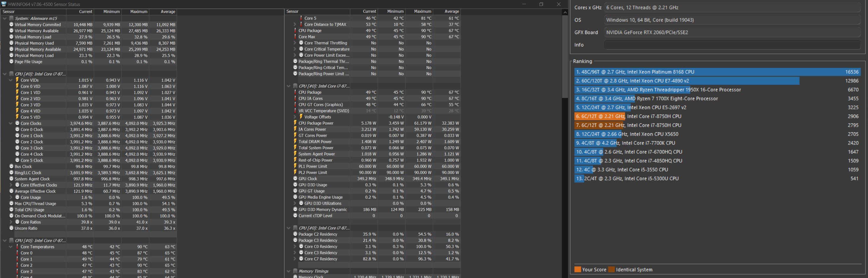The width and height of the screenshot is (868, 278).
Task: Click the lightning icon of CPU Package Power
Action: [x=295, y=123]
